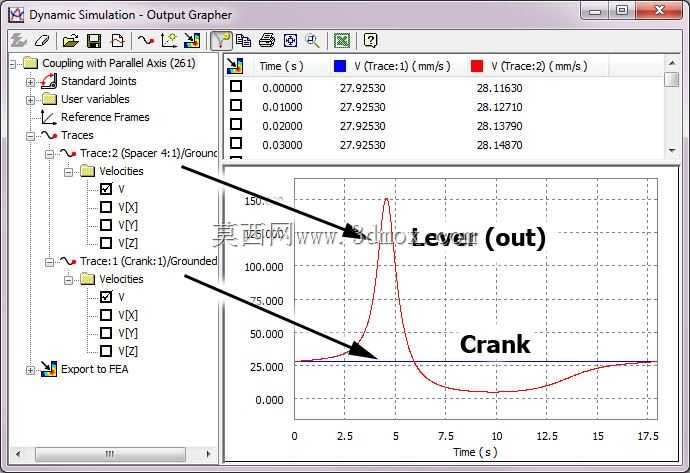The width and height of the screenshot is (690, 473).
Task: Open a saved simulation file
Action: (70, 41)
